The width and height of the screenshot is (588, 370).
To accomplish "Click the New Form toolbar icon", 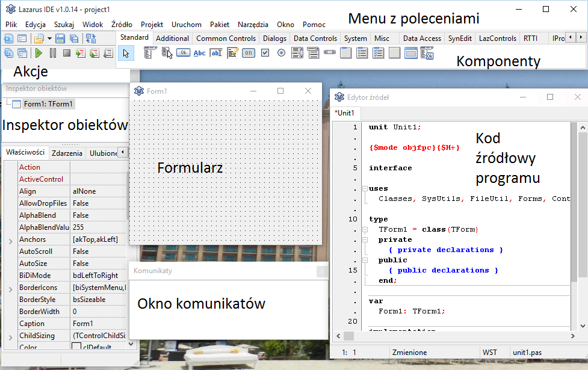I will (x=22, y=39).
